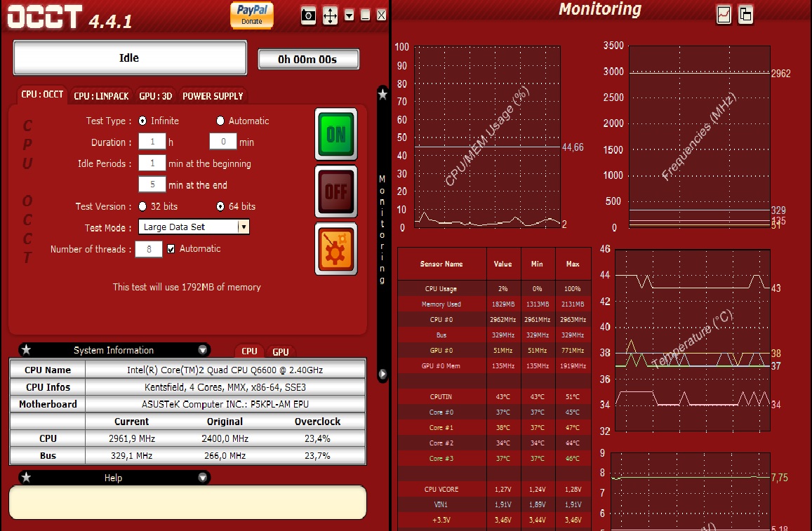Click the Max column header
Screen dimensions: 812x531
click(x=573, y=264)
